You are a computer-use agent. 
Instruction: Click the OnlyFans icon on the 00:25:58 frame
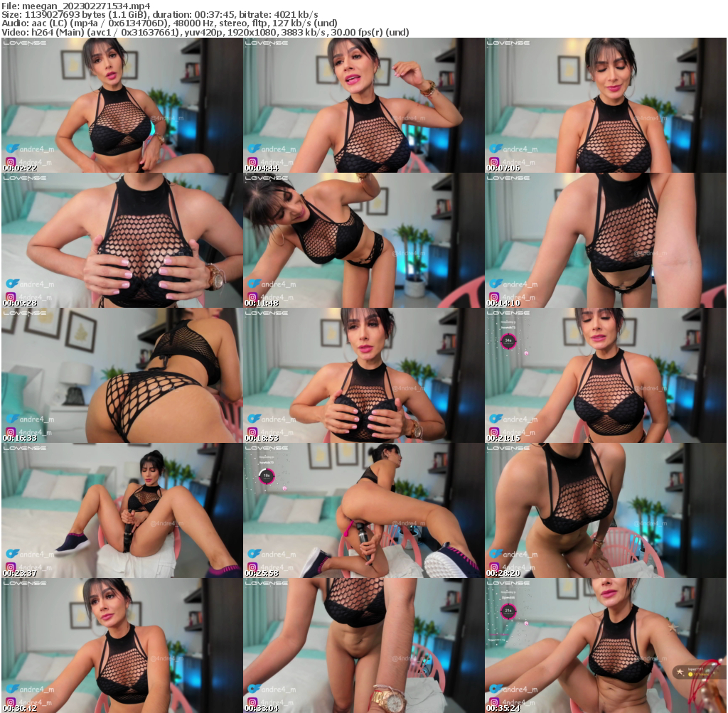pos(252,553)
